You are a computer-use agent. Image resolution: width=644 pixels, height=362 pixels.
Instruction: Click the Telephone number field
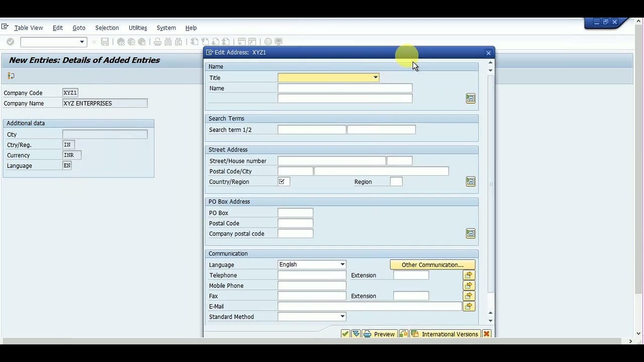coord(312,275)
